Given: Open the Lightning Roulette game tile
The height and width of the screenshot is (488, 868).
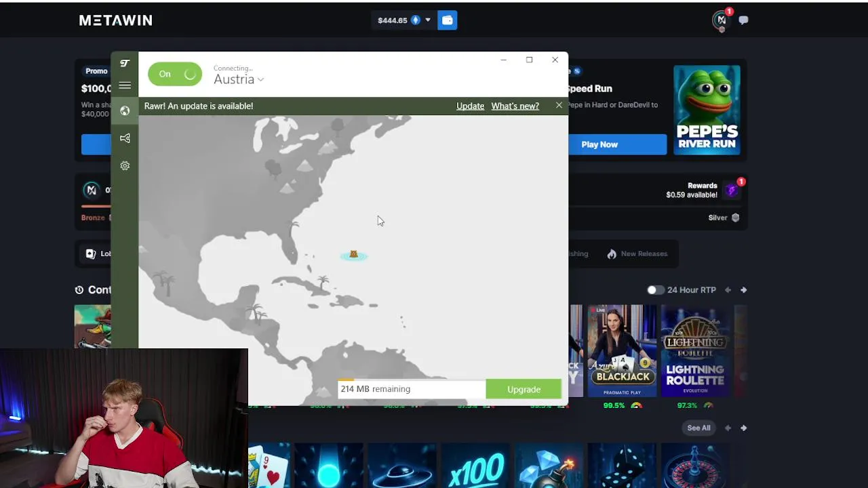Looking at the screenshot, I should (x=695, y=351).
